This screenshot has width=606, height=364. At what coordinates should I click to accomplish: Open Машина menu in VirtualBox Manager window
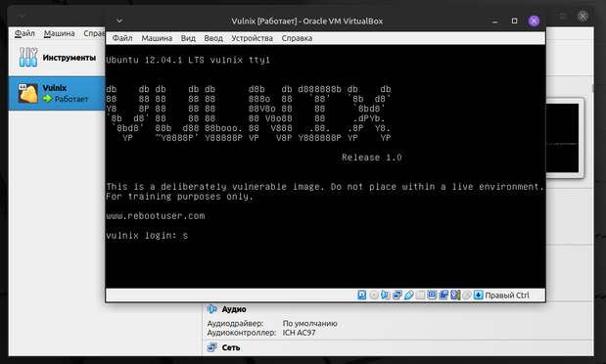59,33
